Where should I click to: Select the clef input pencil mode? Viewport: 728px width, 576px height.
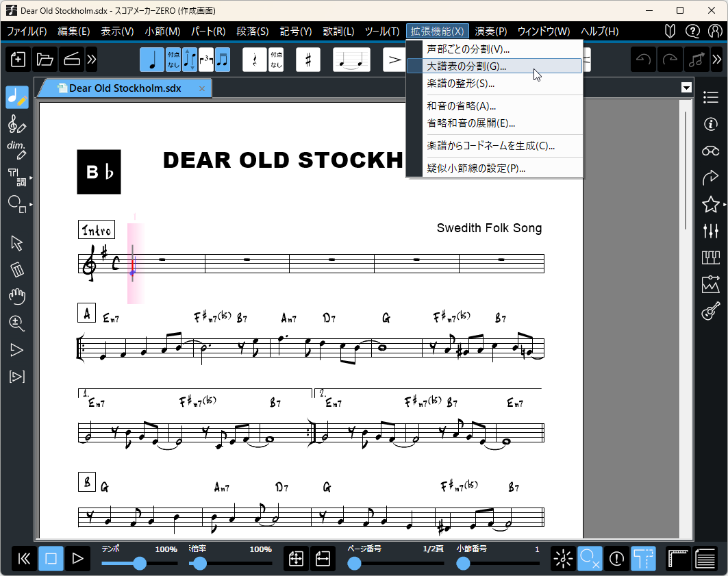click(17, 125)
